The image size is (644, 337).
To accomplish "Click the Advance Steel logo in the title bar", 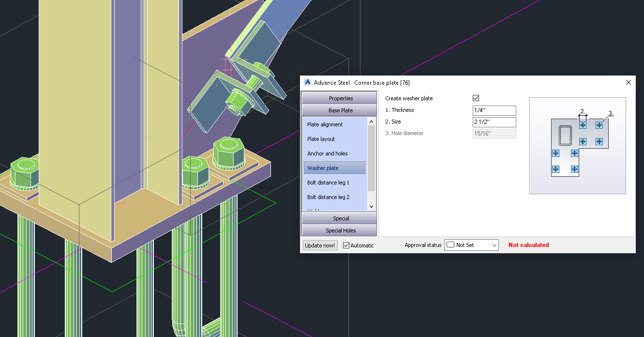I will [307, 82].
